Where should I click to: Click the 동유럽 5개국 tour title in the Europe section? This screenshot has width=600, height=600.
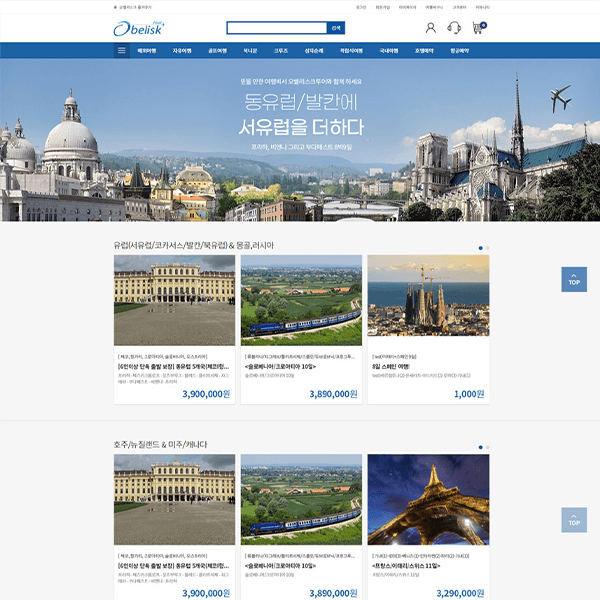pos(173,366)
